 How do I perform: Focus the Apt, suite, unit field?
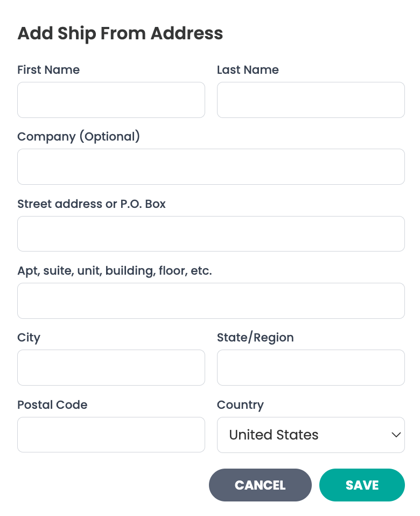pos(211,301)
